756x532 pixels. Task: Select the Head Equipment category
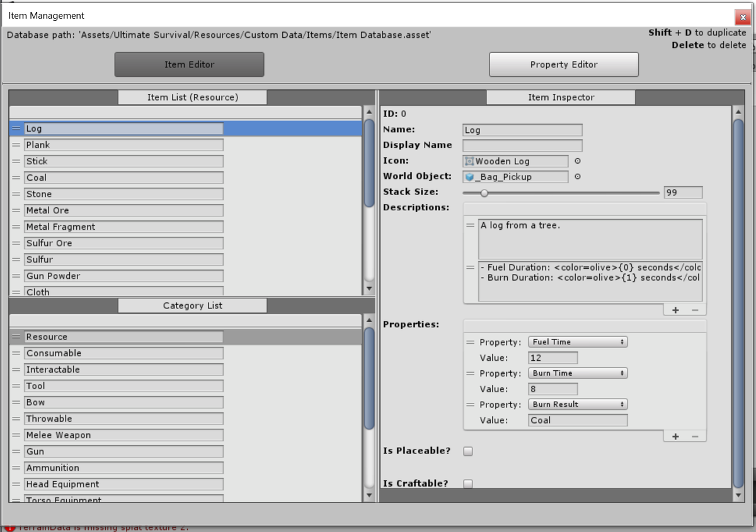coord(123,484)
